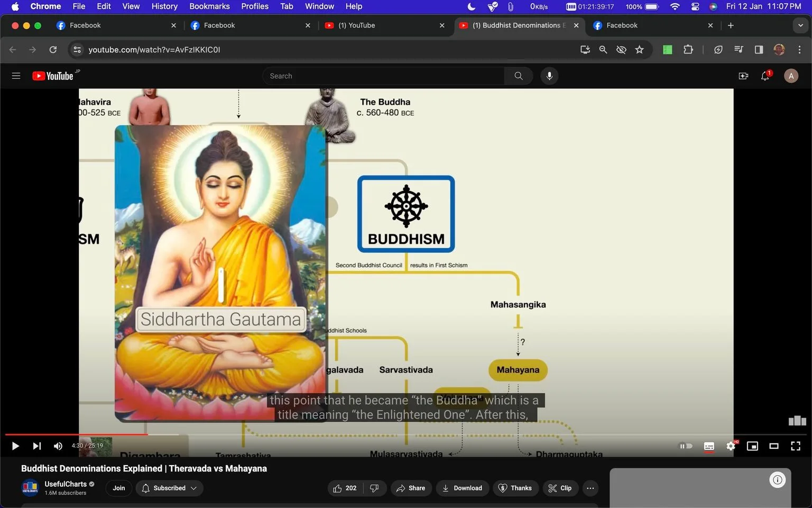Expand the Subscribed notification dropdown
812x508 pixels.
click(x=169, y=488)
